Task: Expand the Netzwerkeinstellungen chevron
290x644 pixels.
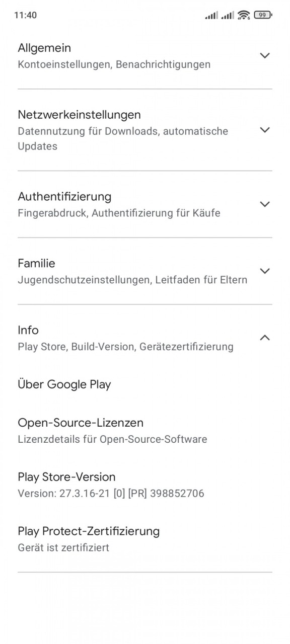Action: pyautogui.click(x=265, y=130)
